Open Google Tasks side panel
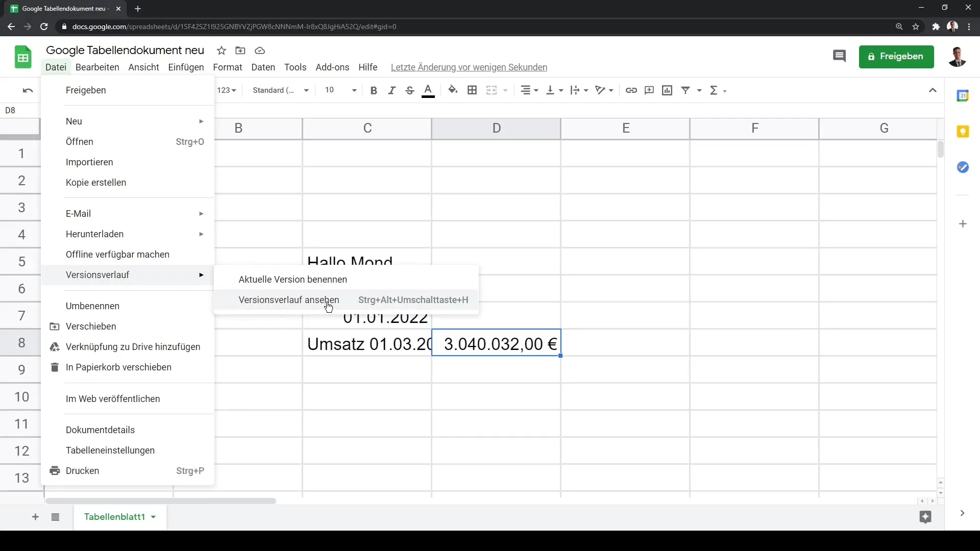Image resolution: width=980 pixels, height=551 pixels. point(963,167)
